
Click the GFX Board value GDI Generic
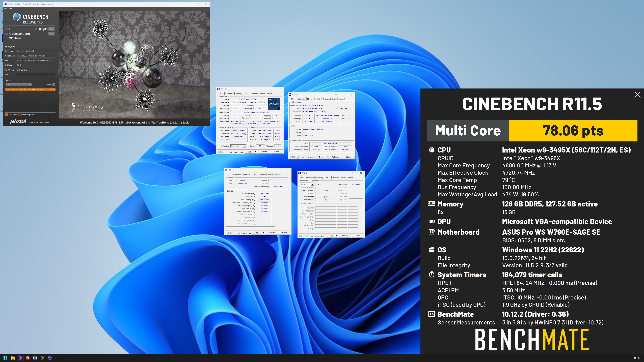click(x=36, y=70)
